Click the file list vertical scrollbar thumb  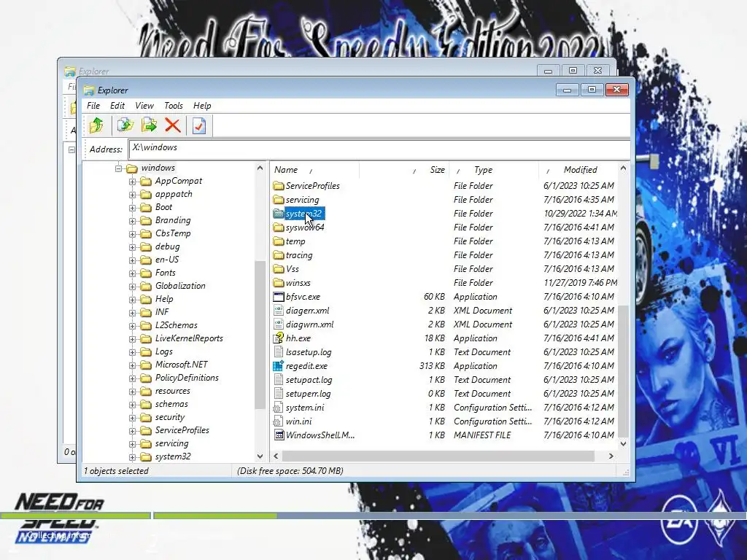623,371
